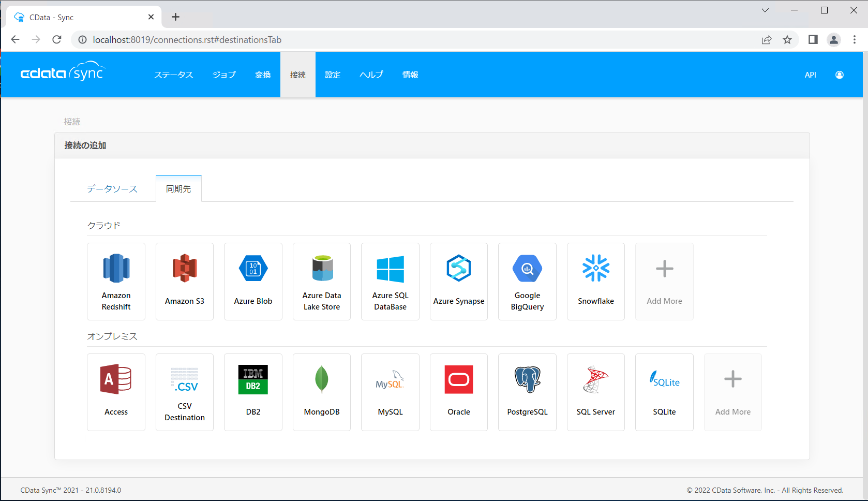Click the 接続の追加 panel heading
Image resolution: width=868 pixels, height=501 pixels.
(x=85, y=145)
